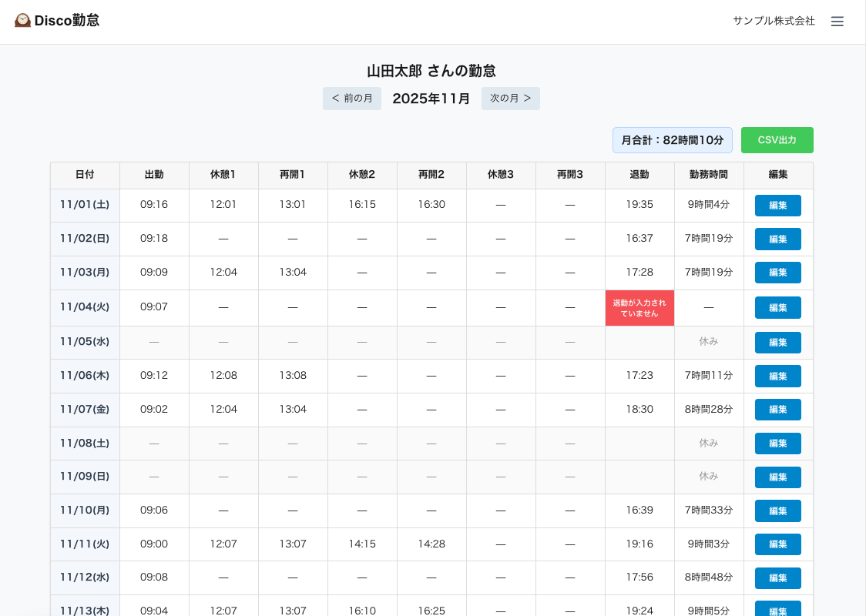Edit the 11/08(土) holiday record
866x616 pixels.
(777, 443)
